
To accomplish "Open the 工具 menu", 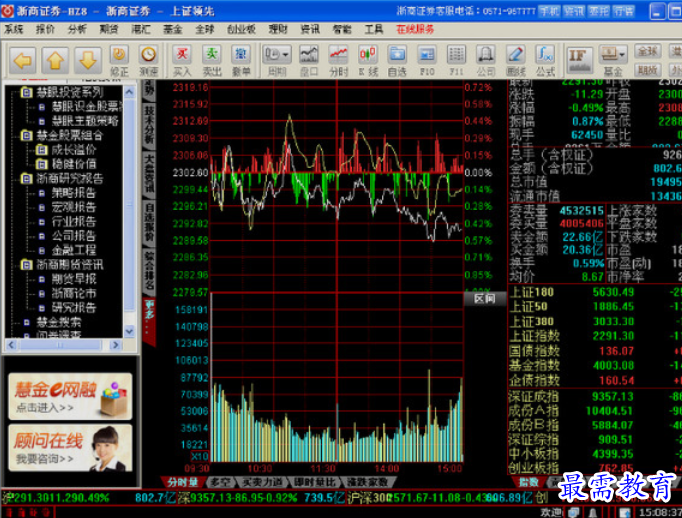I will (374, 29).
